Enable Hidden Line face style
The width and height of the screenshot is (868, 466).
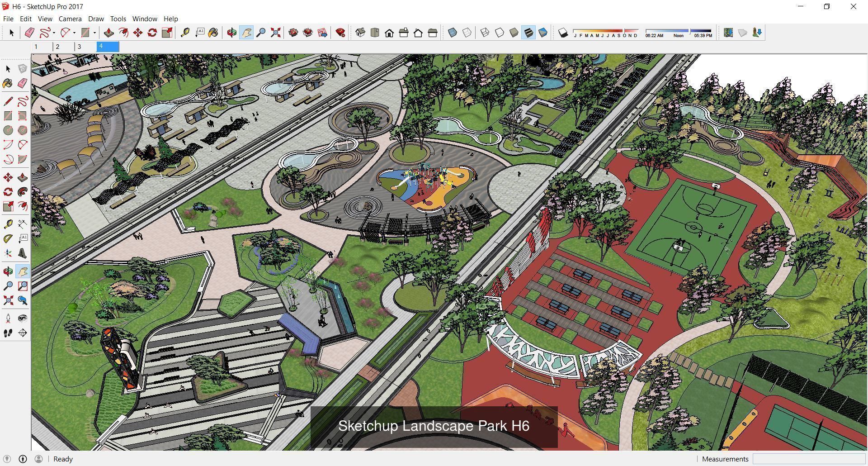pyautogui.click(x=500, y=33)
